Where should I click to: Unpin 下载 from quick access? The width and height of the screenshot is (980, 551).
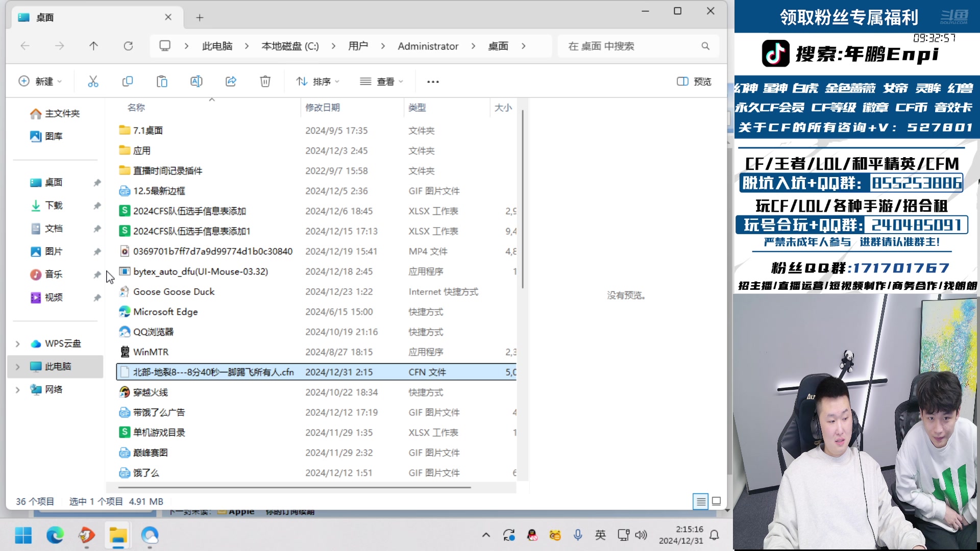[97, 206]
